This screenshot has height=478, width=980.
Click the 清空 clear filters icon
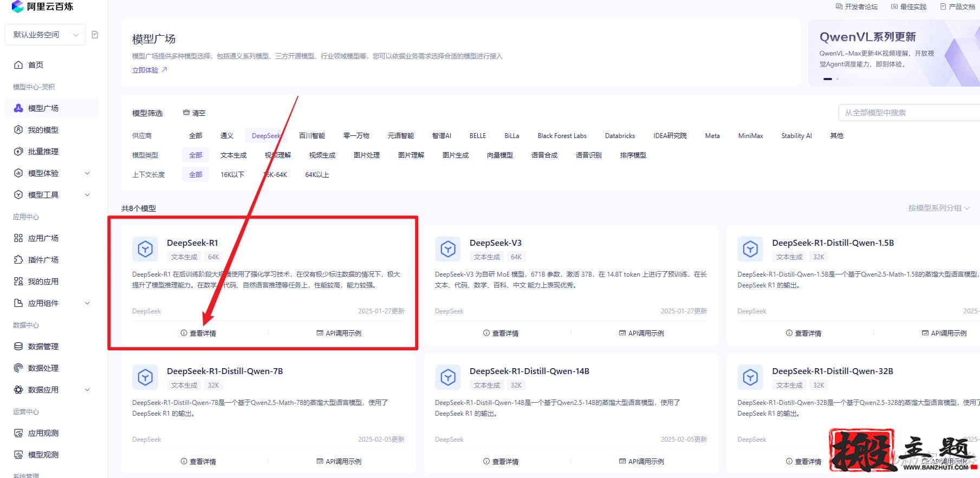tap(186, 113)
